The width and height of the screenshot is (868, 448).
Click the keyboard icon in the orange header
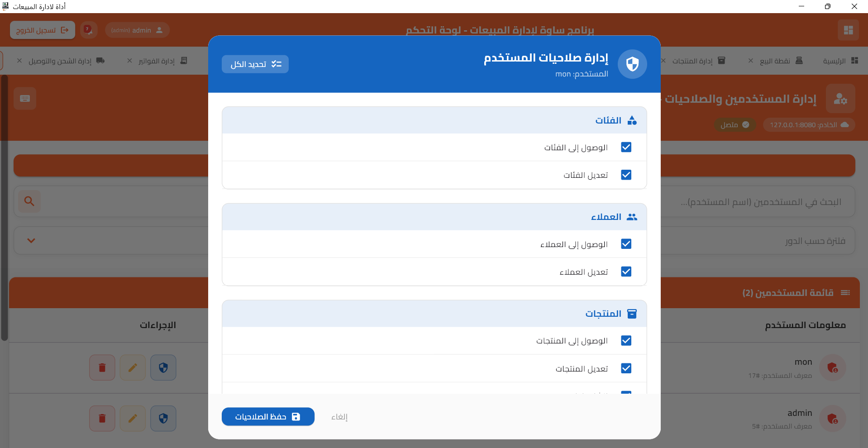pos(25,98)
